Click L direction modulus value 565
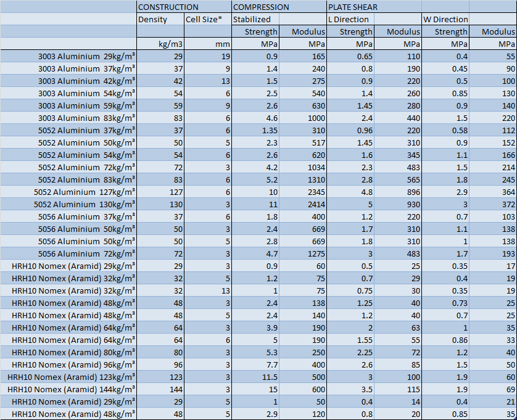This screenshot has height=420, width=517. [x=398, y=179]
